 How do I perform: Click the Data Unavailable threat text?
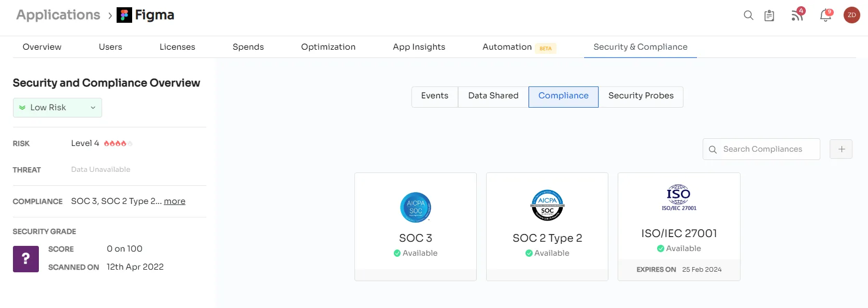[101, 170]
